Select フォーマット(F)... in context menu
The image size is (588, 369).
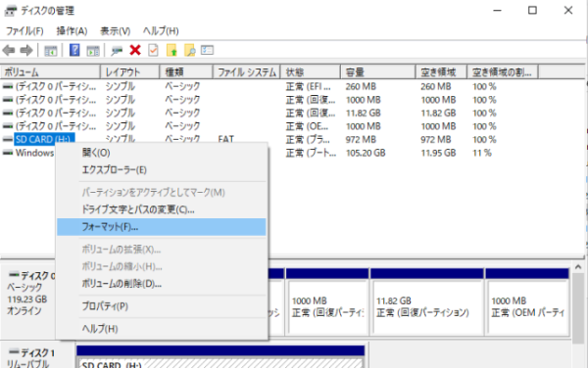(162, 227)
